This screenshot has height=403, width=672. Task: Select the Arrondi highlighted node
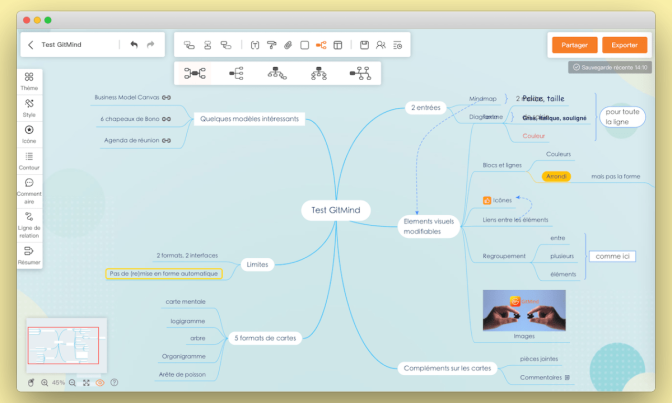(556, 176)
